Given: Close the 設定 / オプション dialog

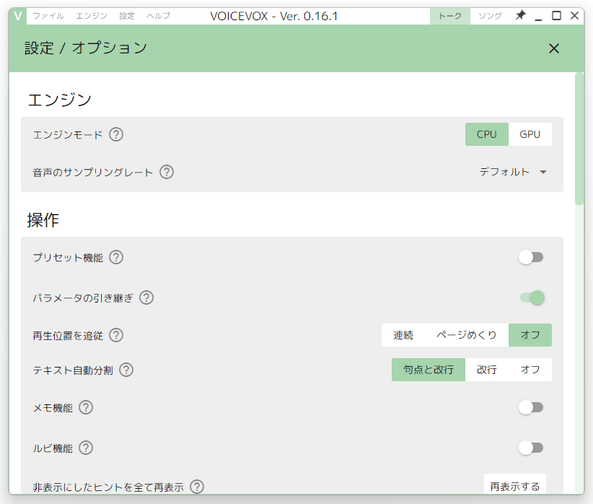Looking at the screenshot, I should click(554, 48).
